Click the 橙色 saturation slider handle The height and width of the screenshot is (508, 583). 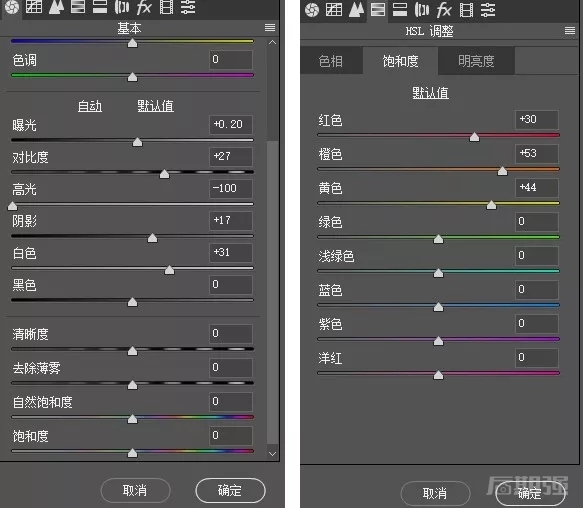point(502,171)
